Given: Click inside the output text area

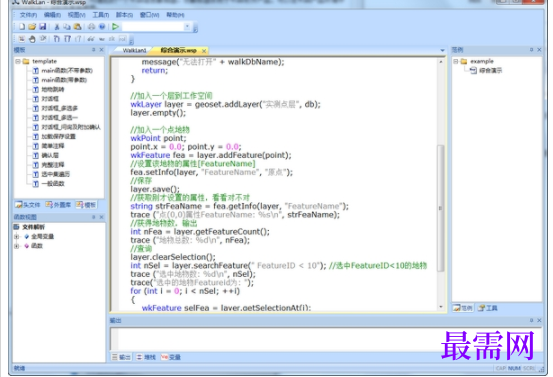Looking at the screenshot, I should pyautogui.click(x=326, y=339).
